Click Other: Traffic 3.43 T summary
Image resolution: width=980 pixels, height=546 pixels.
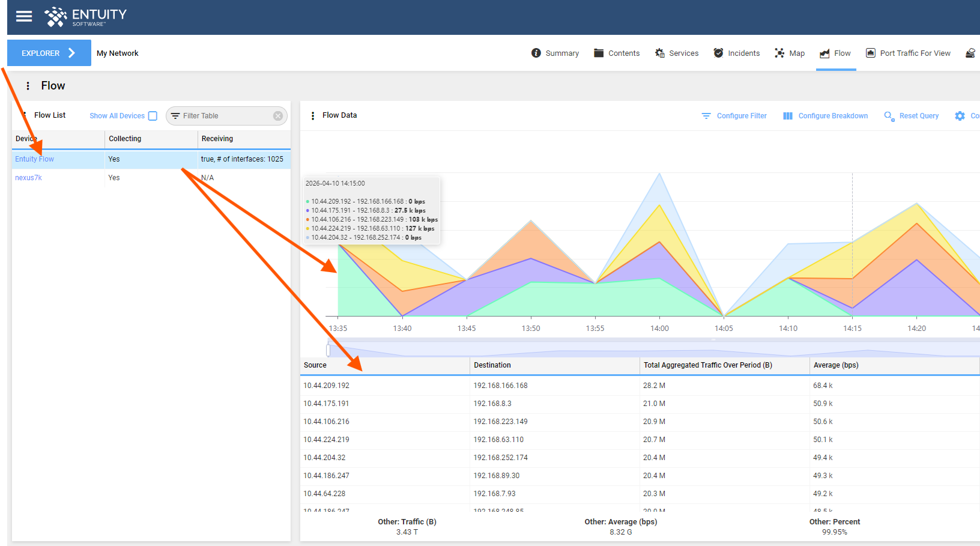(407, 527)
